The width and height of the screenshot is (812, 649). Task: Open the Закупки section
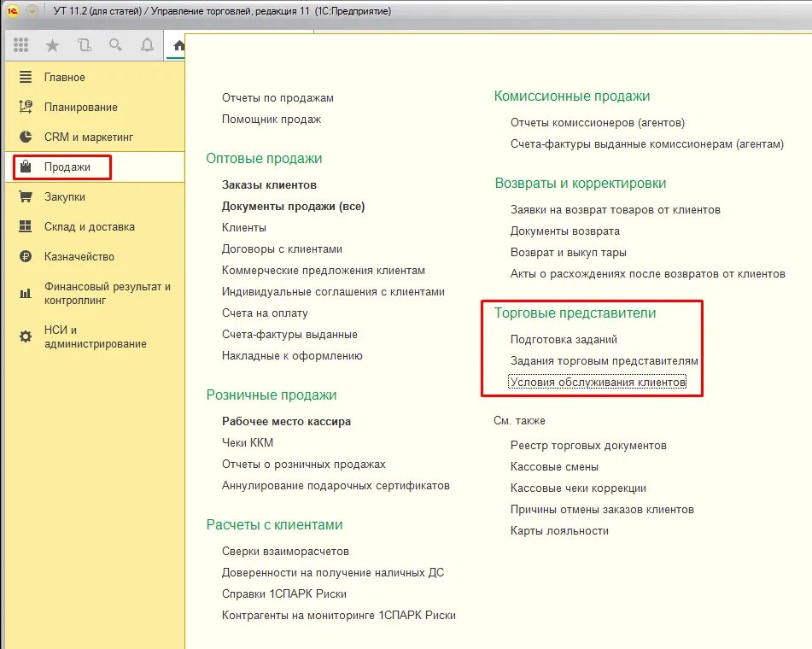point(65,196)
